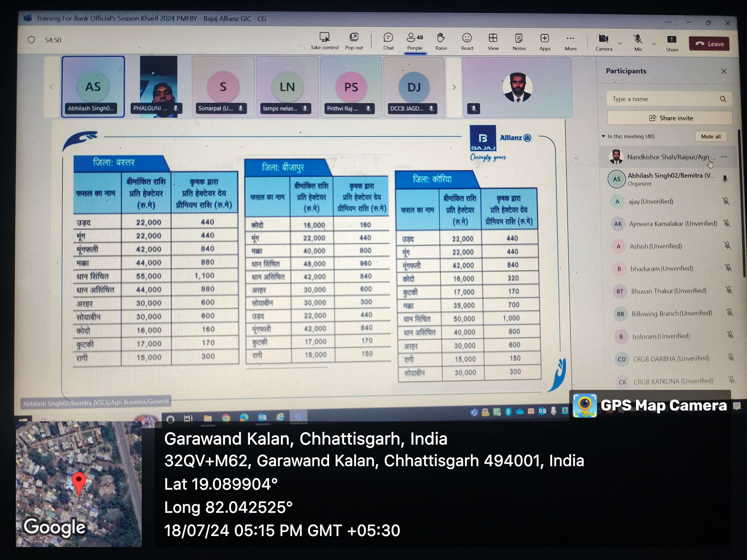Click the Raise hand icon
The image size is (747, 560).
coord(441,38)
